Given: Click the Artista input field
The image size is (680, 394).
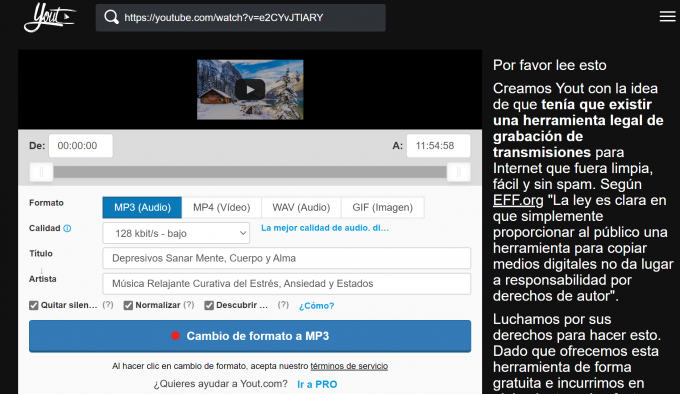Looking at the screenshot, I should pos(287,283).
